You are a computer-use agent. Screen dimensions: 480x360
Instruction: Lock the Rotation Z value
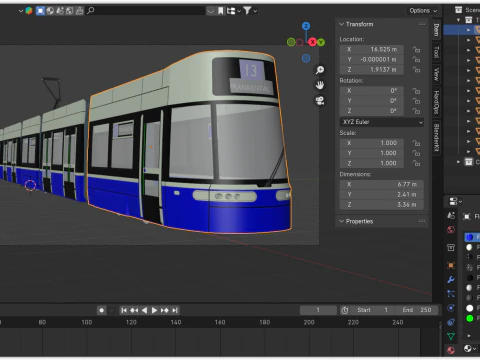coord(416,111)
